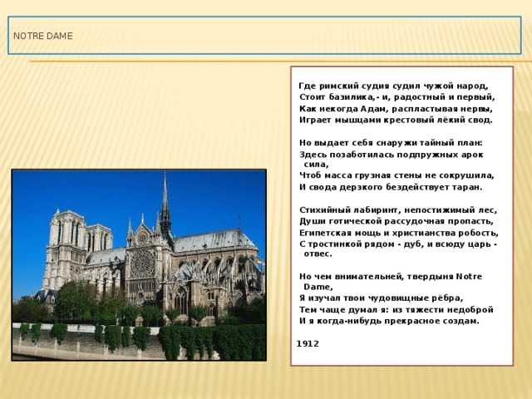The width and height of the screenshot is (532, 399).
Task: Click line "Тем чаще думал я: из тяжести недоброй"
Action: 397,310
